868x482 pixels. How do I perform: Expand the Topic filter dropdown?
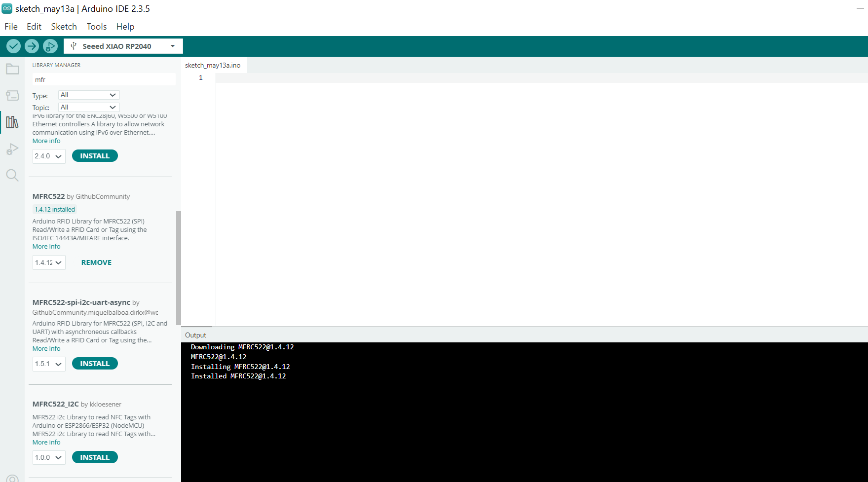click(x=89, y=107)
